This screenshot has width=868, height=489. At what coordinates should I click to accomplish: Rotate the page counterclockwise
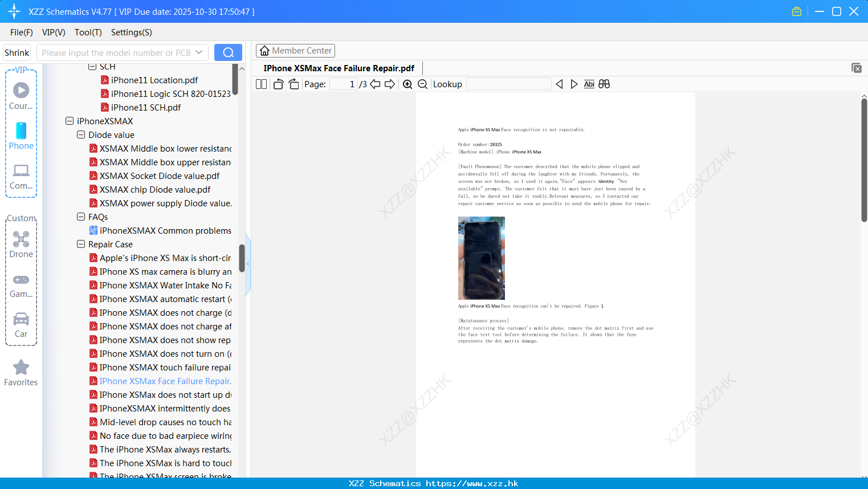click(x=278, y=84)
